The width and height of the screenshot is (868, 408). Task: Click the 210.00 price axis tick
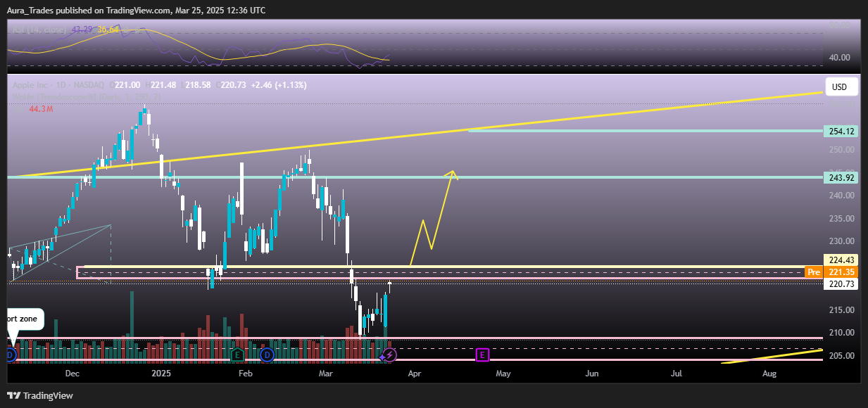(x=841, y=333)
